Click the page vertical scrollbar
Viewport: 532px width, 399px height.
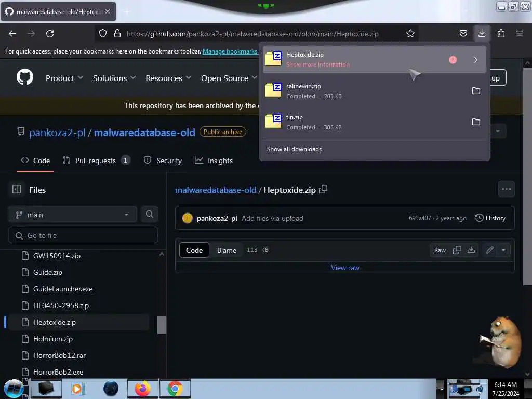pos(527,177)
